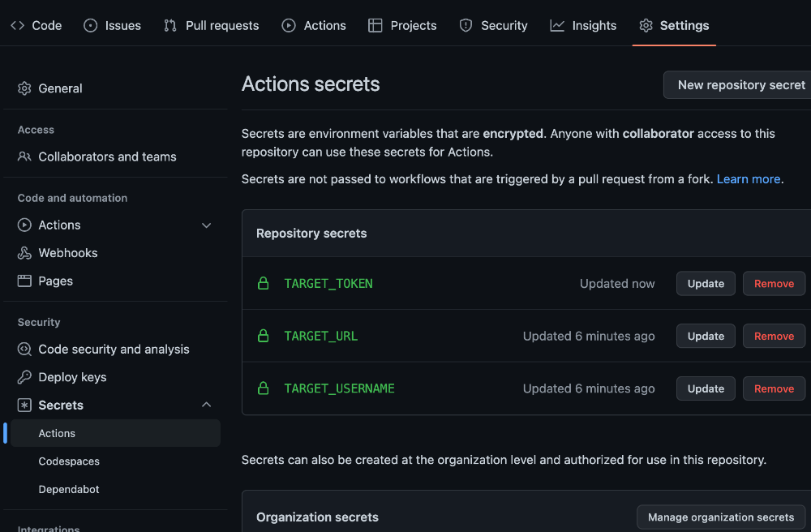Select Actions under Secrets in sidebar
The width and height of the screenshot is (811, 532).
[115, 433]
